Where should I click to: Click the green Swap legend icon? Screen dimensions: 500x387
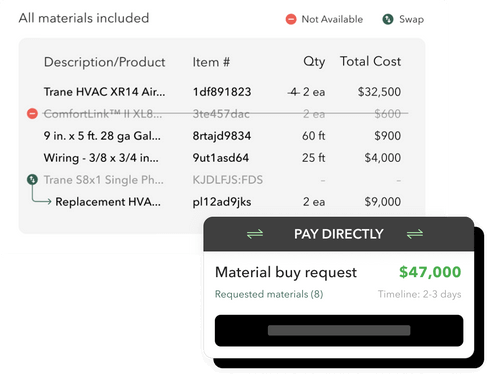pyautogui.click(x=388, y=19)
